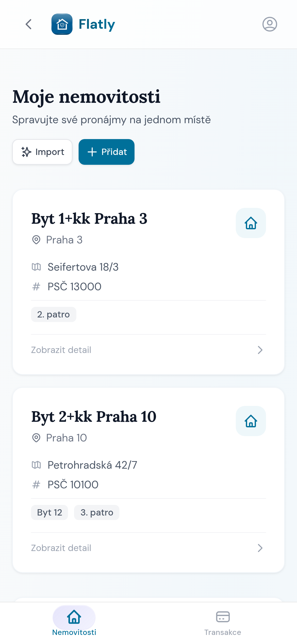Click the '2. patro' tag
The image size is (297, 644).
[x=53, y=314]
